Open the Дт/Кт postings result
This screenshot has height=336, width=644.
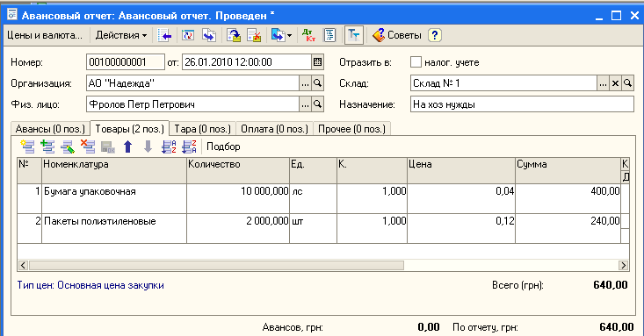pos(308,35)
